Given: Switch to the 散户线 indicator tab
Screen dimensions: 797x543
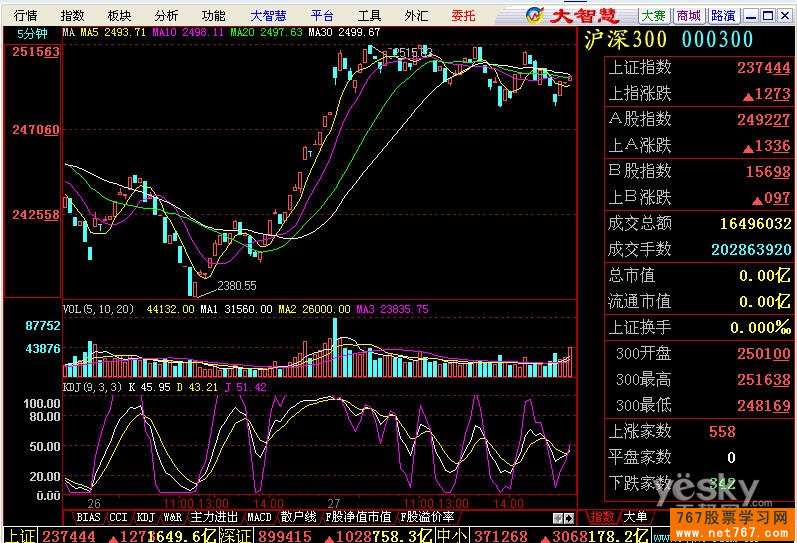Looking at the screenshot, I should point(299,517).
